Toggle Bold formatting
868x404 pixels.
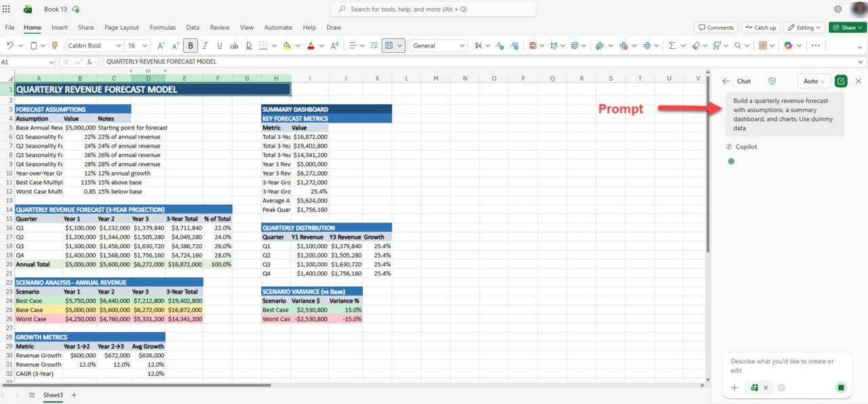(191, 45)
